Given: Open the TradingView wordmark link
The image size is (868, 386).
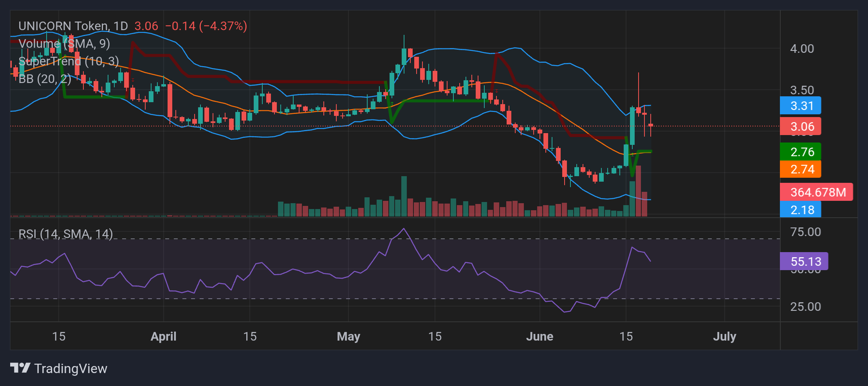Looking at the screenshot, I should click(x=70, y=368).
